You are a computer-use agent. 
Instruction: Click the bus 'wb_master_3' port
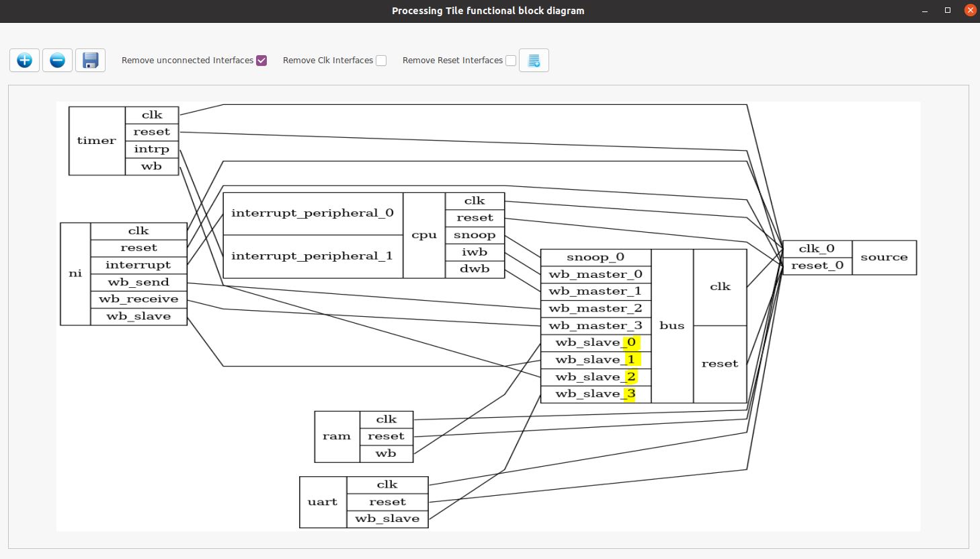596,326
